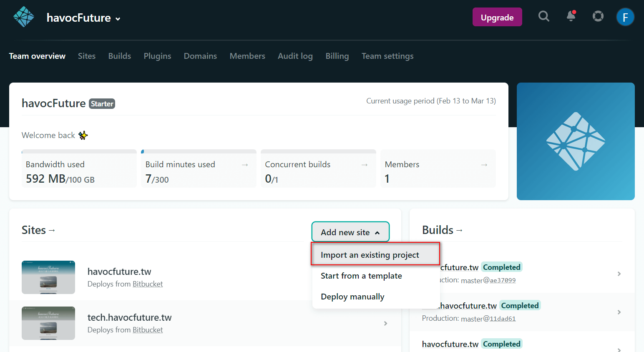
Task: Open notifications via the bell icon
Action: 571,17
